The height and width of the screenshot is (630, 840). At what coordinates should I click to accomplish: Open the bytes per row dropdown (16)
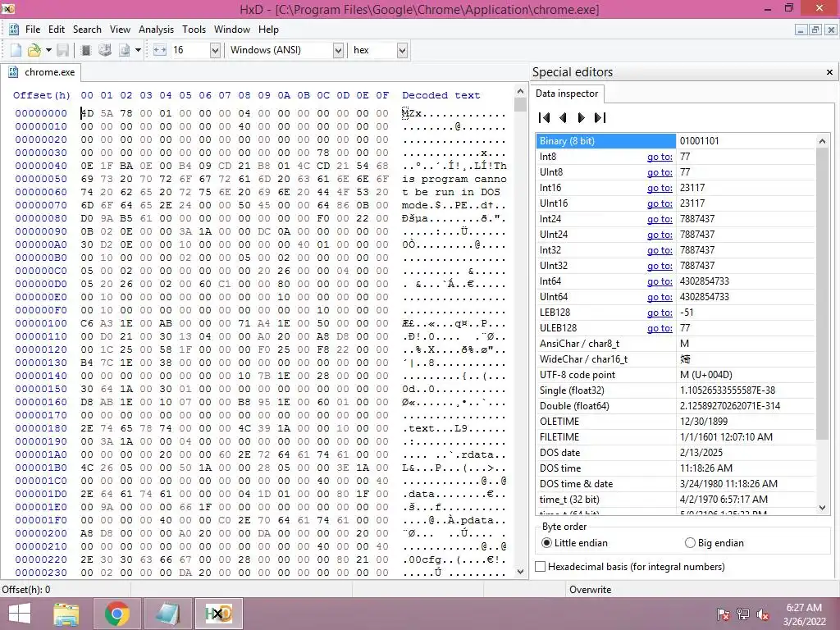[x=215, y=50]
